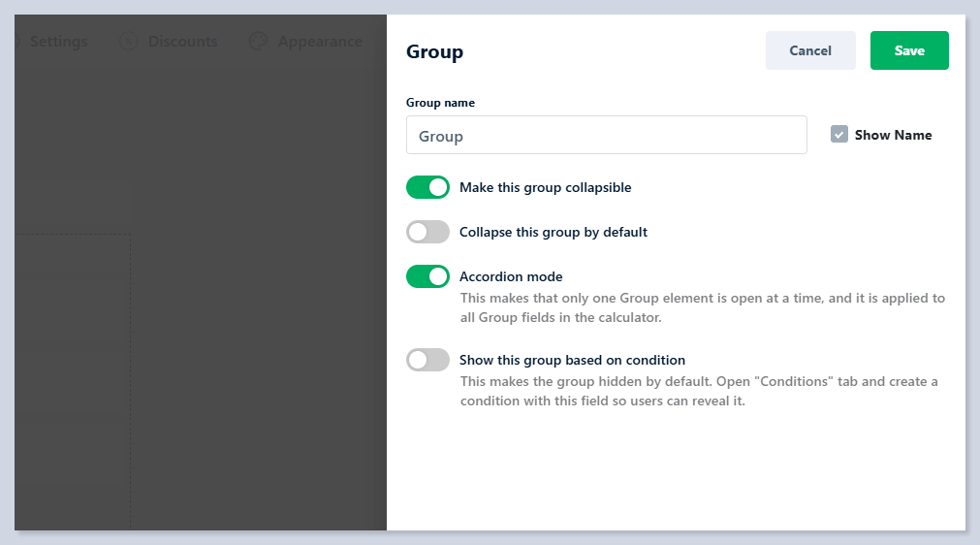
Task: Enable Show this group based on condition
Action: tap(427, 360)
